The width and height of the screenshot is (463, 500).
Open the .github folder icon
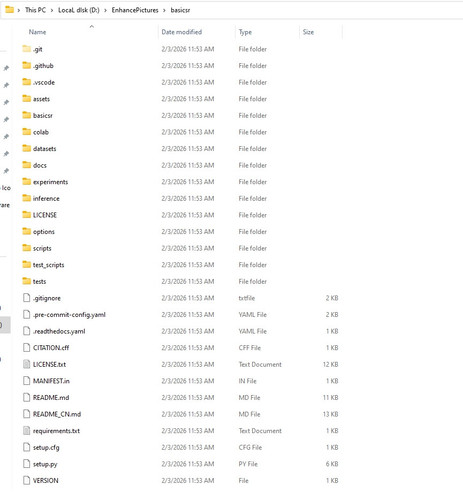pyautogui.click(x=27, y=65)
